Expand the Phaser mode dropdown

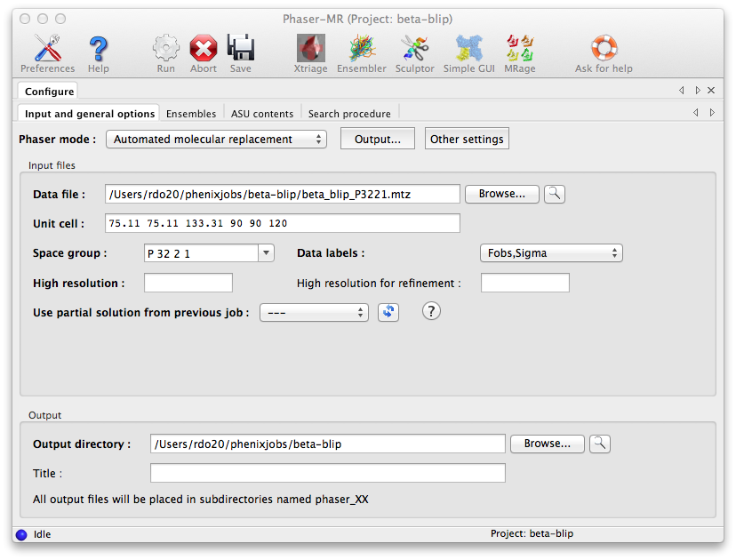pyautogui.click(x=216, y=140)
